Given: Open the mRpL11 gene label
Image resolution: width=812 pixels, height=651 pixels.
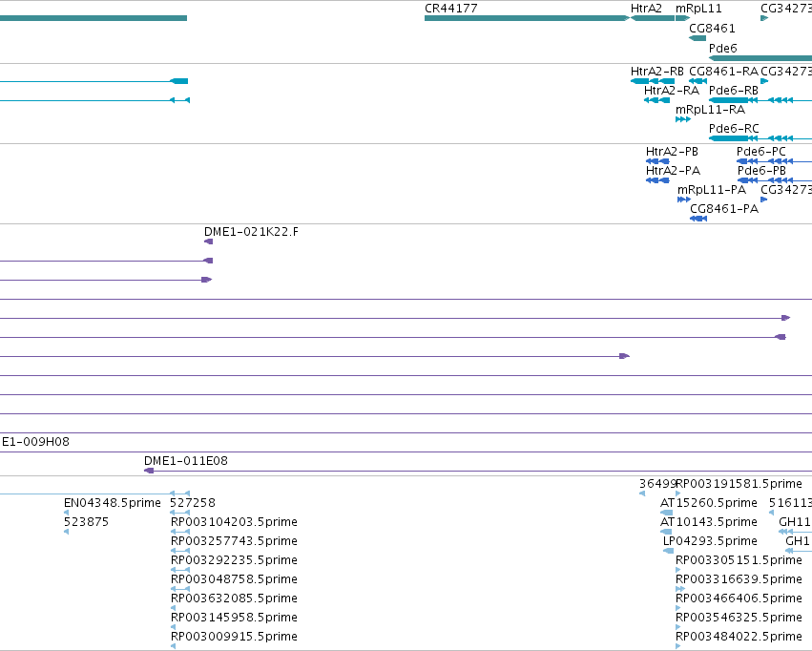Looking at the screenshot, I should (698, 9).
